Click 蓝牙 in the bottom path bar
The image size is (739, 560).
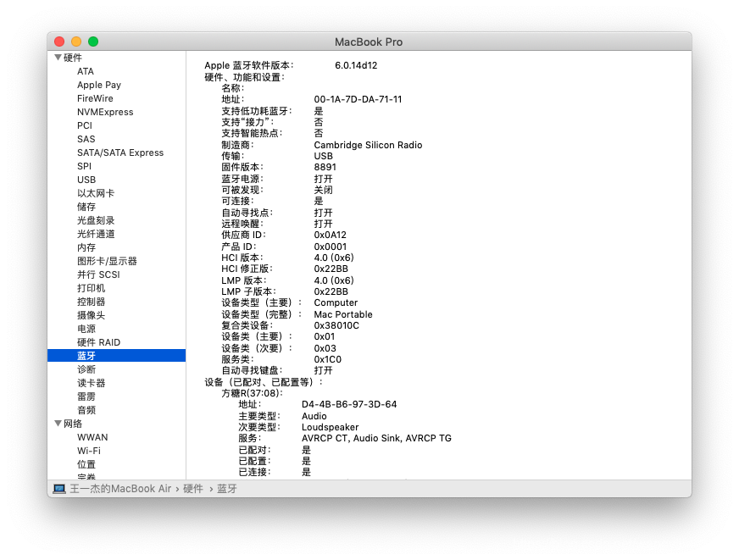coord(226,489)
